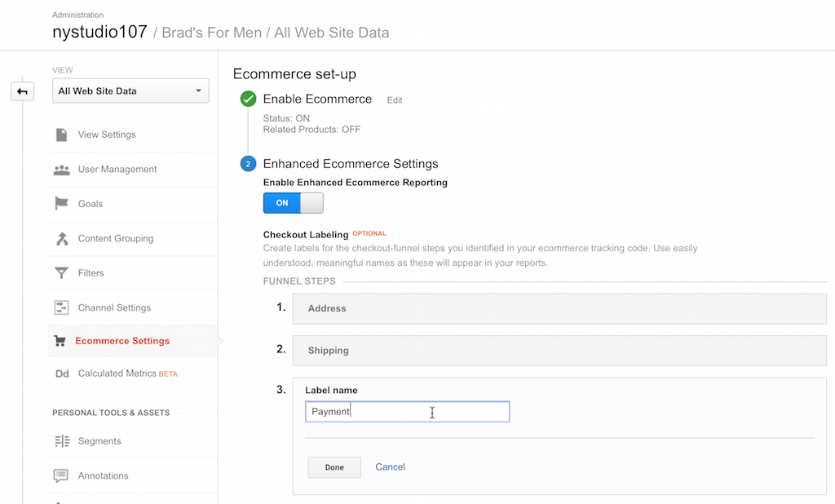Expand the Shipping funnel step
This screenshot has width=835, height=504.
click(x=559, y=351)
